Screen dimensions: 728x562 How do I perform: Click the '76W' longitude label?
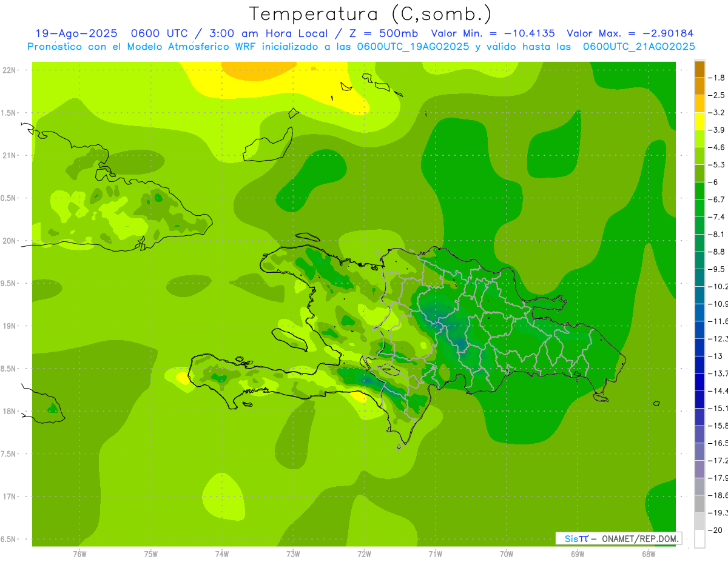(79, 554)
